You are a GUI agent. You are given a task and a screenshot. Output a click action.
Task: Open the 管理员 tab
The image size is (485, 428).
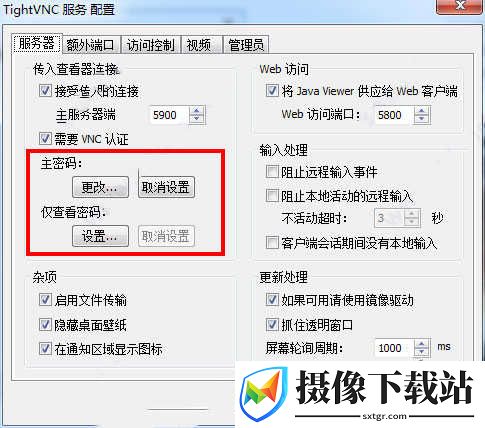[x=246, y=45]
